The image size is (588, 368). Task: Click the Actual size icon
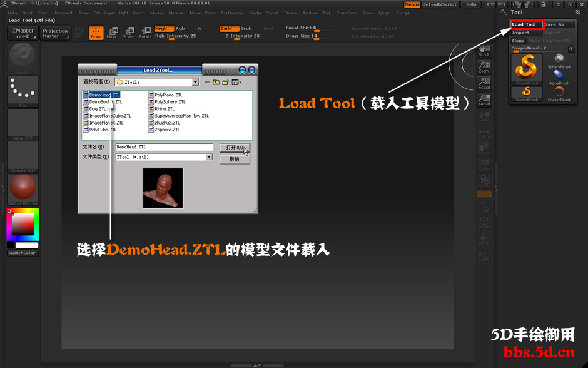click(x=484, y=83)
